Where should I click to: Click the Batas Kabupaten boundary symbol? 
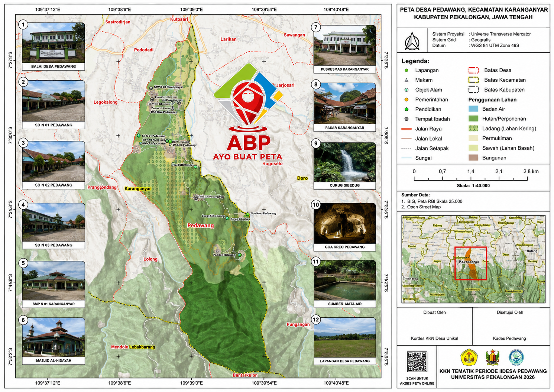point(473,90)
